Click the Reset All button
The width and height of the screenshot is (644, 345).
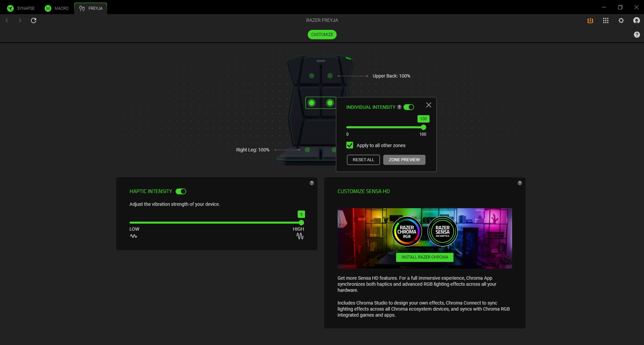pos(363,160)
